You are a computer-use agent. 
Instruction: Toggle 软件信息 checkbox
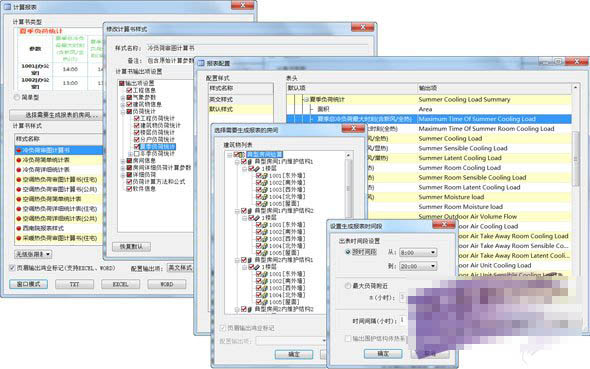(129, 188)
